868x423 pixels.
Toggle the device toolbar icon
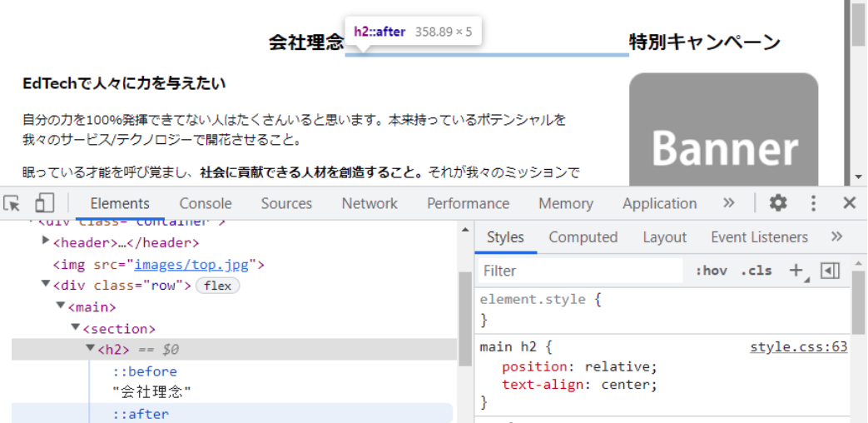click(44, 203)
